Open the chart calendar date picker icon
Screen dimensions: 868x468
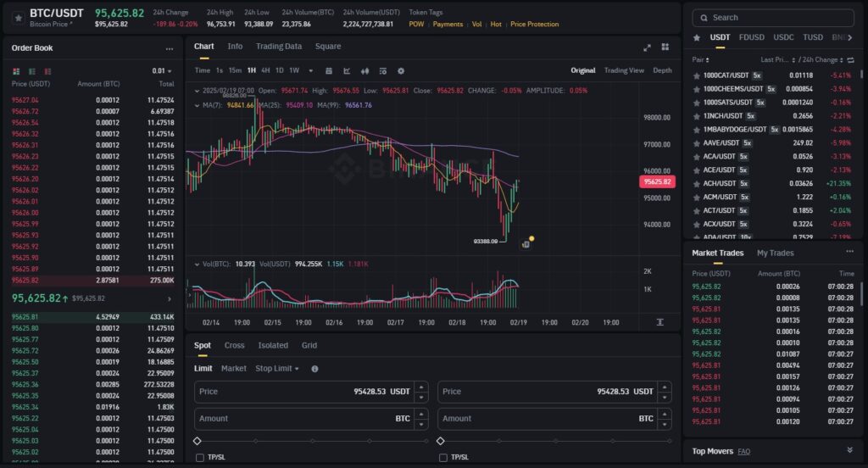point(329,71)
